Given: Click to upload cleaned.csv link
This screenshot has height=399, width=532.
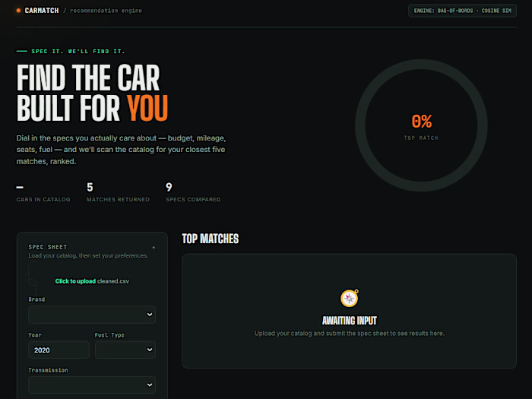Looking at the screenshot, I should 92,281.
